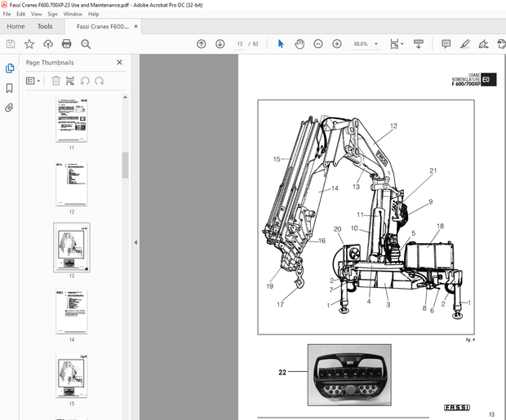Viewport: 506px width, 420px height.
Task: Open the Window menu
Action: point(73,14)
